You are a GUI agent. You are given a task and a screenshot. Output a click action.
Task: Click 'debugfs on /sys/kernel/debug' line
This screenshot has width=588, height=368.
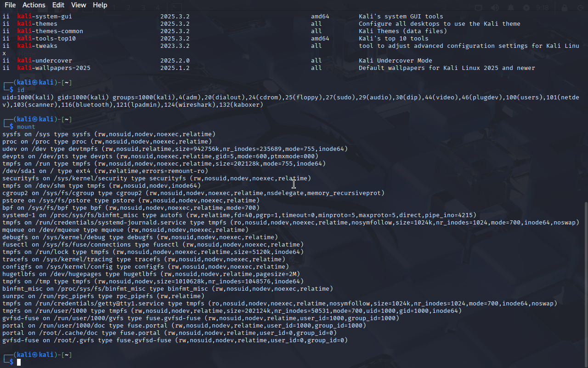(140, 237)
